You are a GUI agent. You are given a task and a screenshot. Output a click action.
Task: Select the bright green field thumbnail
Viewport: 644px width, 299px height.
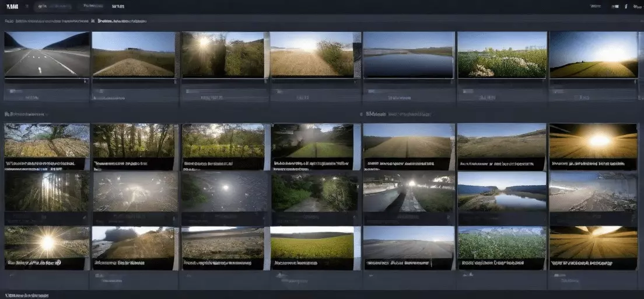(x=312, y=242)
